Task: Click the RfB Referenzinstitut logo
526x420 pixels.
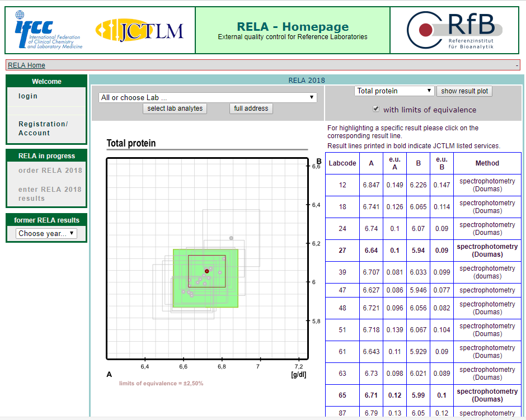Action: click(x=454, y=30)
